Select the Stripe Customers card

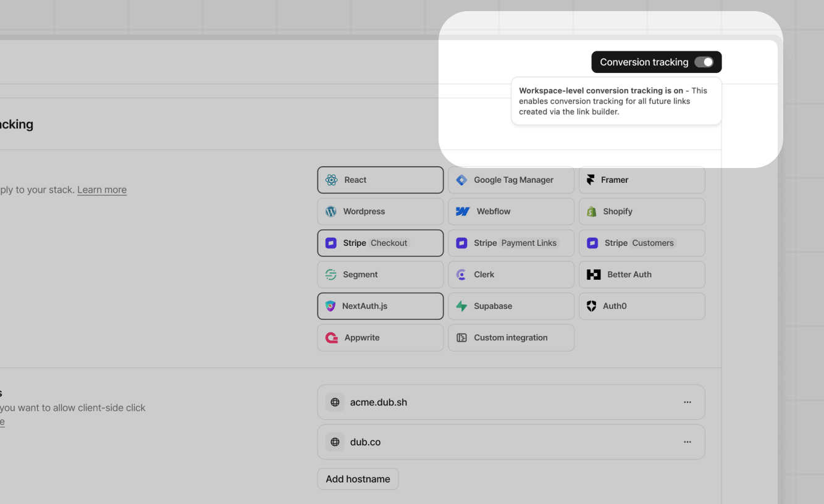(x=642, y=243)
